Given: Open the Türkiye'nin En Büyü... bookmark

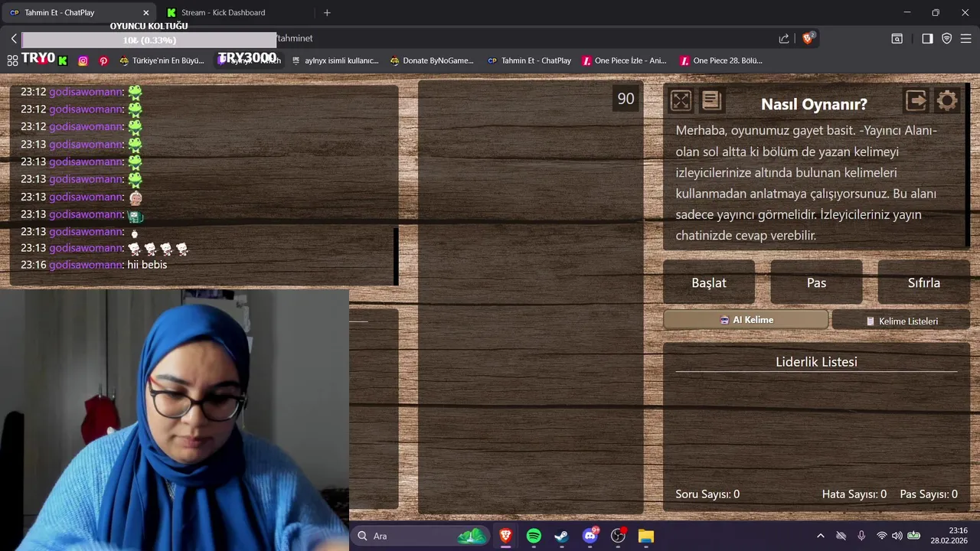Looking at the screenshot, I should click(162, 60).
